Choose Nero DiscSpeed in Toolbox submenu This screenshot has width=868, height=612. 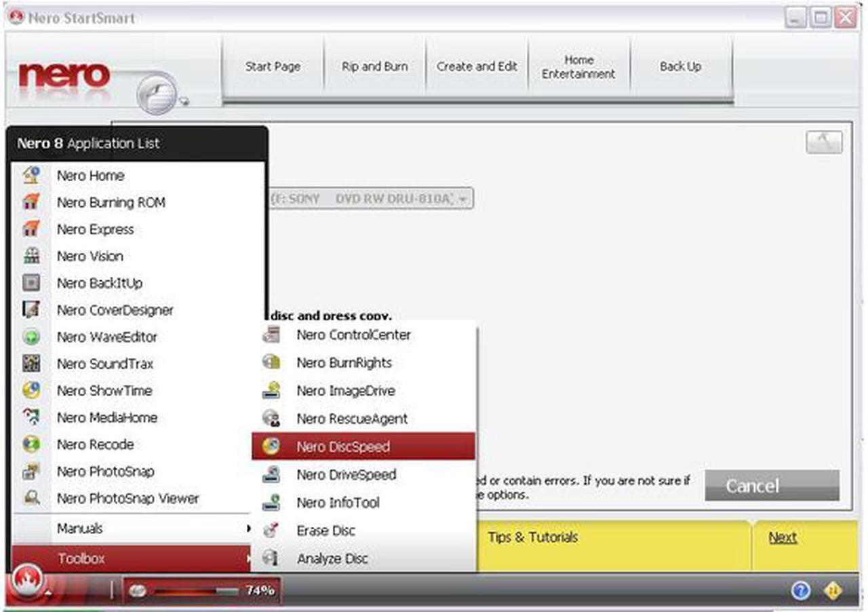pos(363,446)
